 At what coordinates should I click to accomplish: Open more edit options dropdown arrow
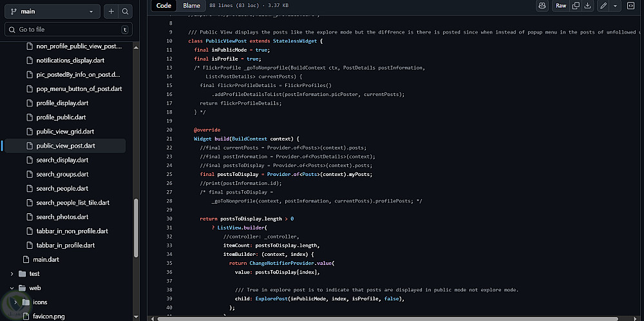[x=615, y=5]
